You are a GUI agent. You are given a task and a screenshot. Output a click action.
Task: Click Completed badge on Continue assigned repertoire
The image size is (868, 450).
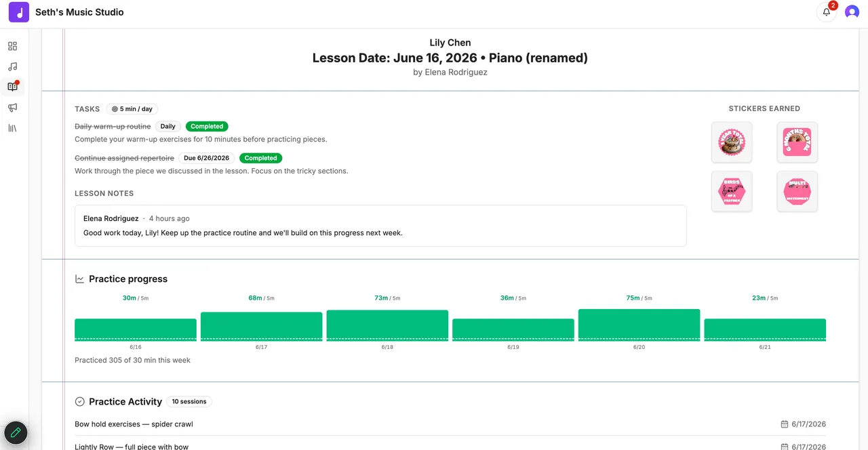click(x=261, y=158)
